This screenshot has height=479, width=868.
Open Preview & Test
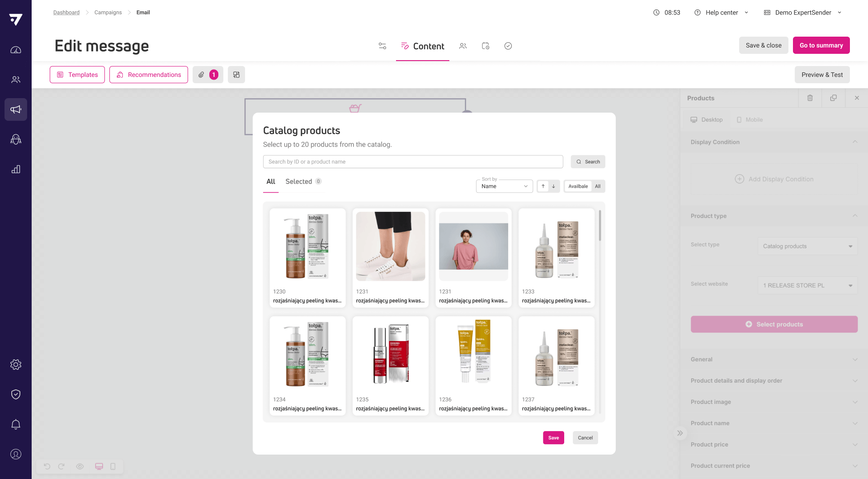tap(822, 75)
